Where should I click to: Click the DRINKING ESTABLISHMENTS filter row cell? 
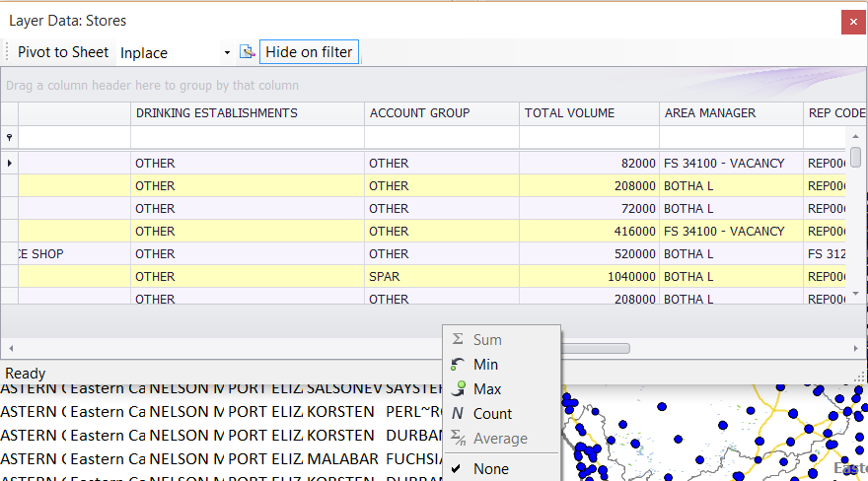(x=247, y=138)
